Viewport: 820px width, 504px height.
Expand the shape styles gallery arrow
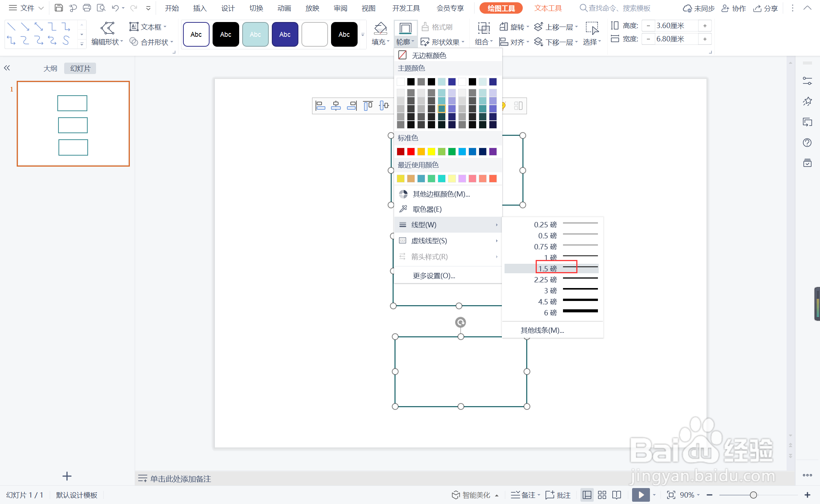coord(363,35)
